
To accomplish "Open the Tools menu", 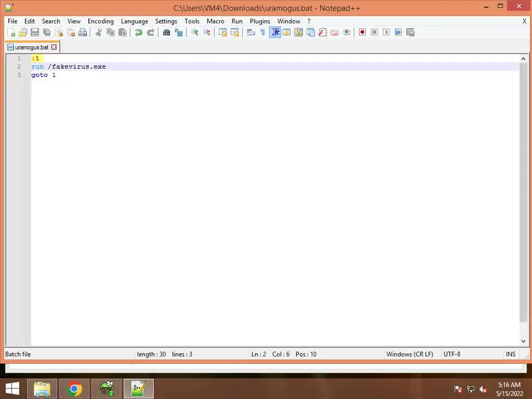I will tap(192, 21).
